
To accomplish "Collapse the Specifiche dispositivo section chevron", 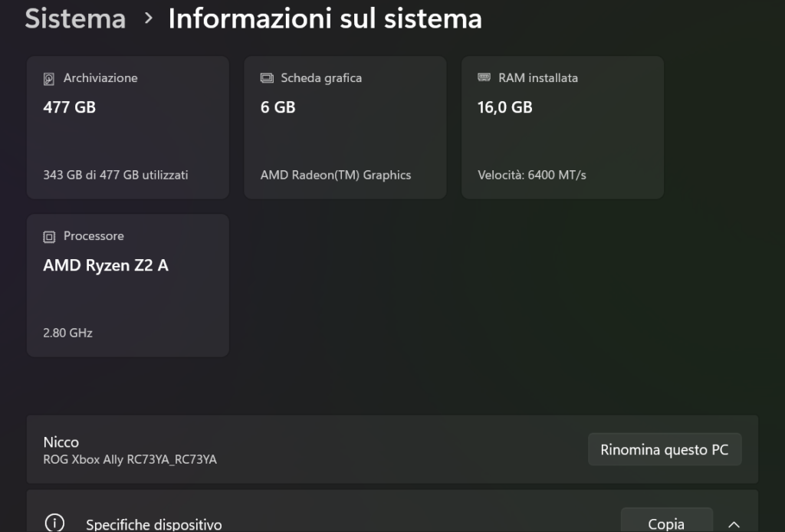I will pos(734,524).
